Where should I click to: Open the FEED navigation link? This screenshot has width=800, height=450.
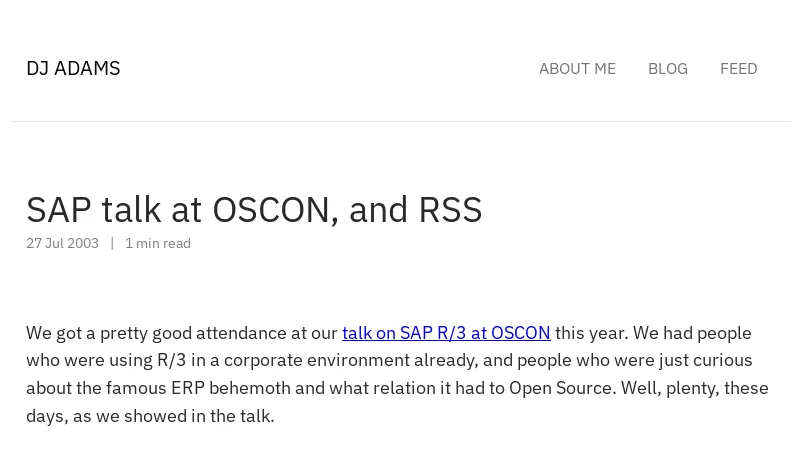(x=739, y=69)
